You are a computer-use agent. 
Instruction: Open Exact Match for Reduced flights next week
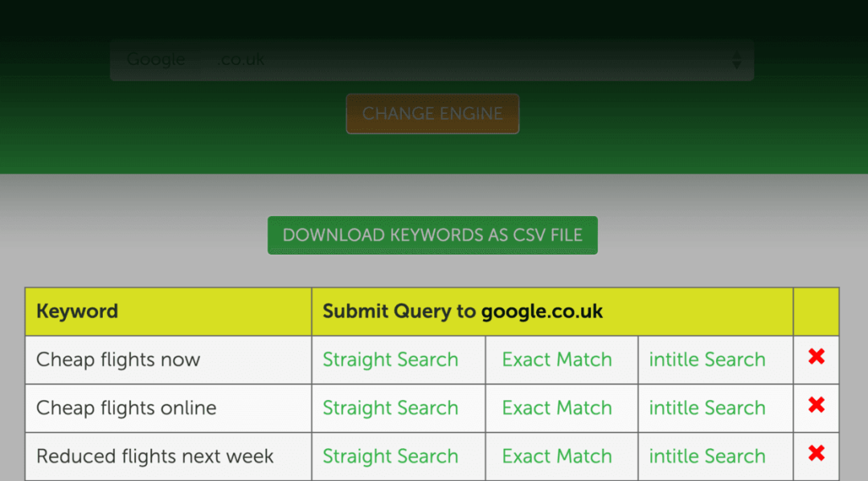coord(557,456)
